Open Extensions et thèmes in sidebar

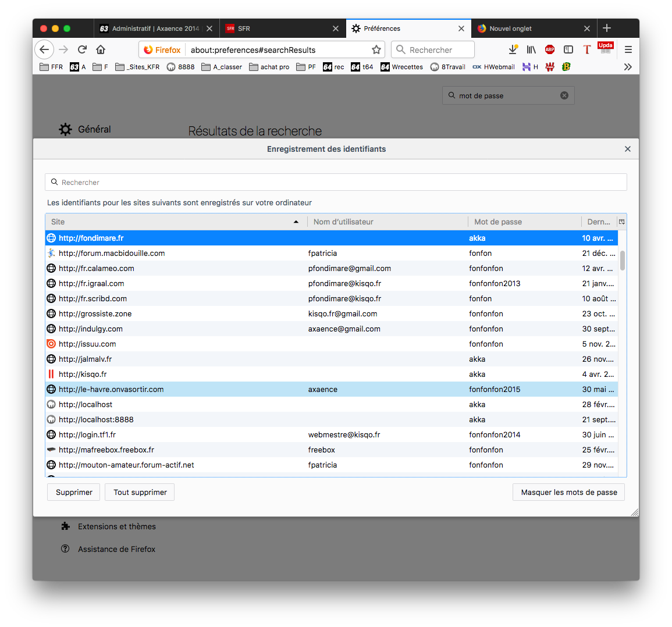[x=109, y=526]
